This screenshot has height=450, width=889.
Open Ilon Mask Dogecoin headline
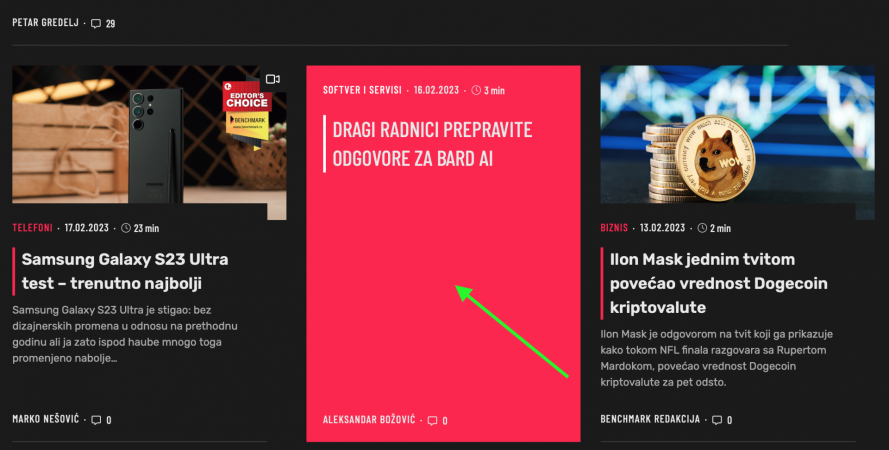[718, 283]
